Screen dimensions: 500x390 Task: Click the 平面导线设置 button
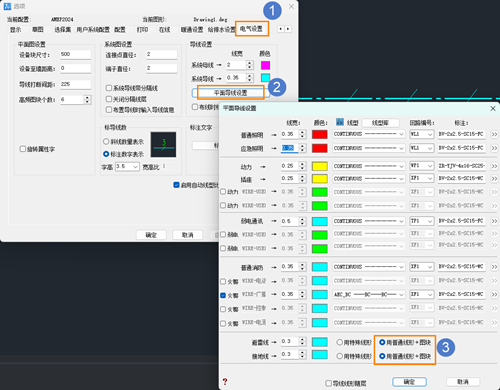tap(230, 93)
